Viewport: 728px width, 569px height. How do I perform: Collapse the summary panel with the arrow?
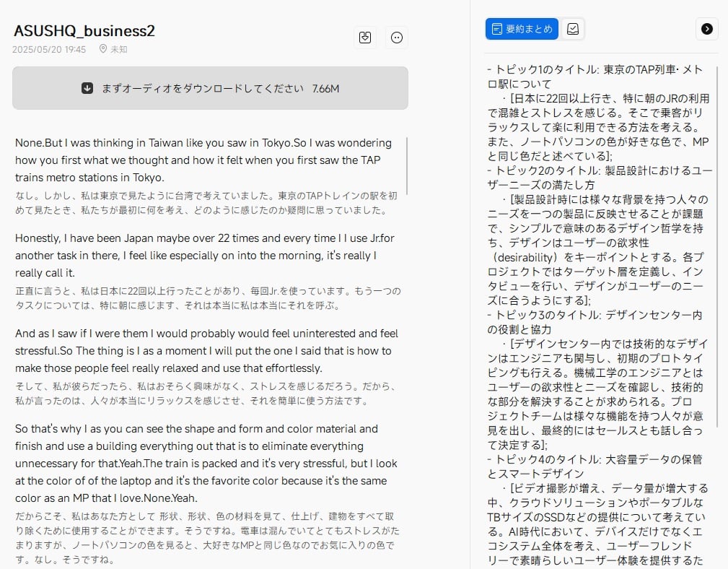pyautogui.click(x=706, y=29)
